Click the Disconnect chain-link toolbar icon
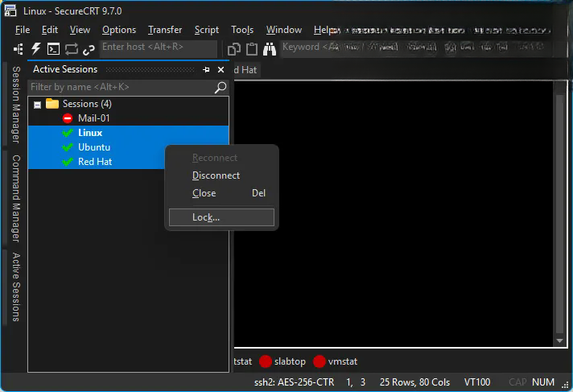Viewport: 573px width, 392px height. [89, 50]
